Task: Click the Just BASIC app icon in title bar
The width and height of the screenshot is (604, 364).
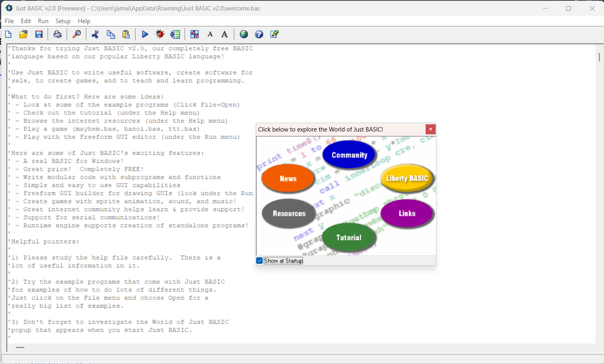Action: click(9, 8)
